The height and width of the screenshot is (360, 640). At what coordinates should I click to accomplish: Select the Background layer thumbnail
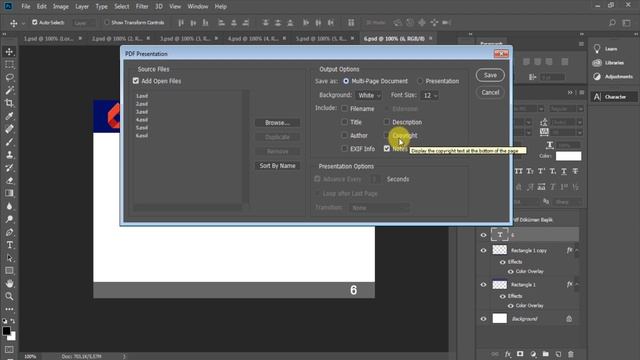pyautogui.click(x=500, y=318)
